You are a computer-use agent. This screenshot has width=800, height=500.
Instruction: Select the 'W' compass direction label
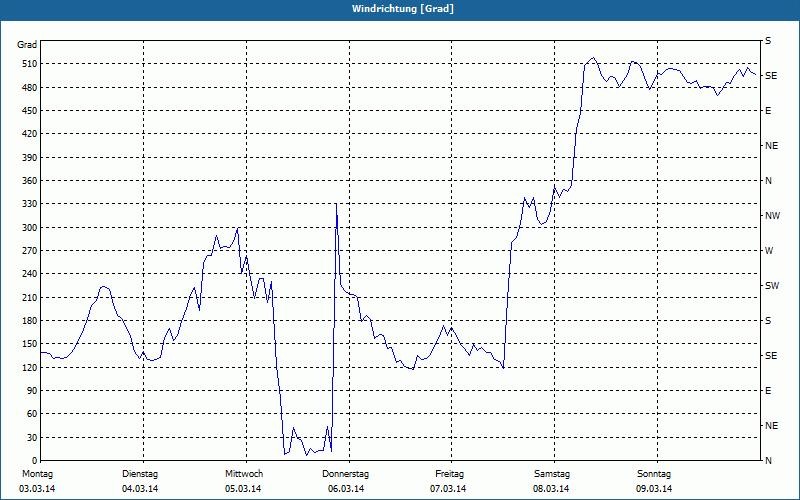coord(769,251)
